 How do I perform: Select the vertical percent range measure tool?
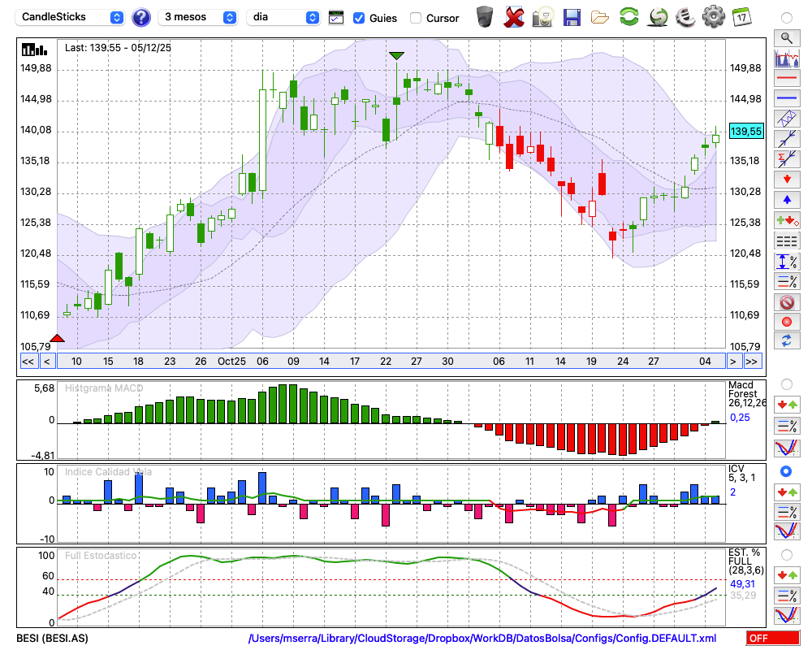pyautogui.click(x=787, y=262)
